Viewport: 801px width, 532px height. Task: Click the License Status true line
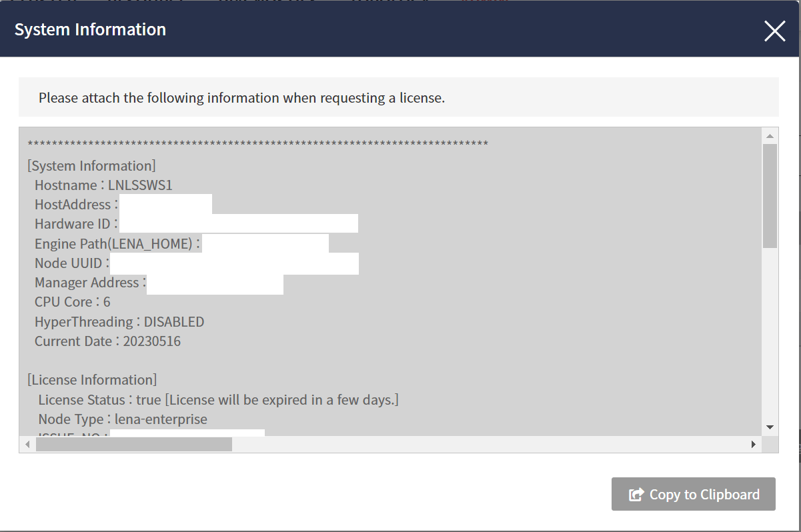216,399
